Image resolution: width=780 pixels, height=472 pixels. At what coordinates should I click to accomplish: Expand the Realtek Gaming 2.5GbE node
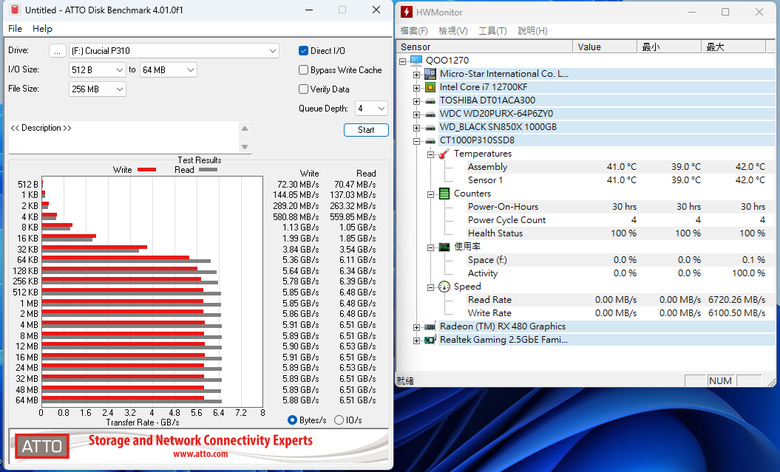point(416,341)
